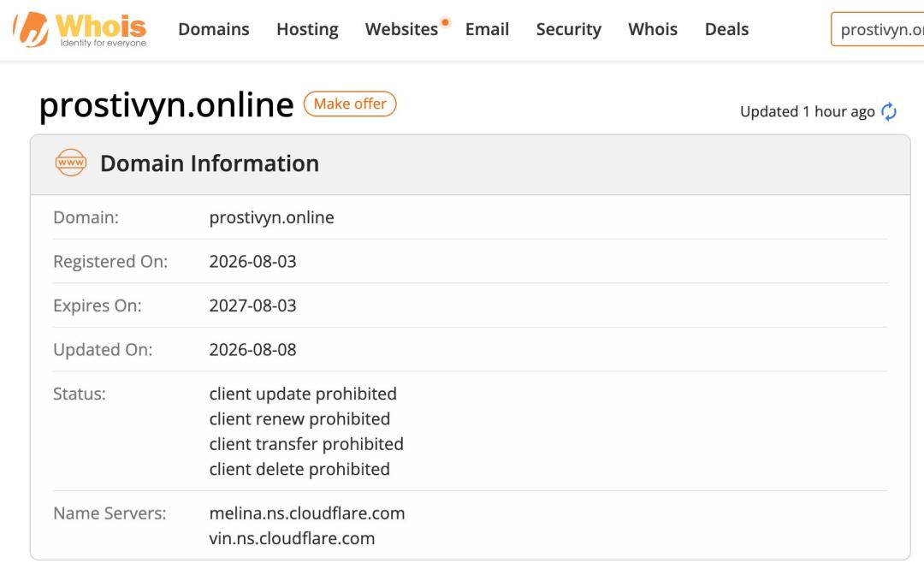924x575 pixels.
Task: Click the Whois logo in the header
Action: (80, 29)
